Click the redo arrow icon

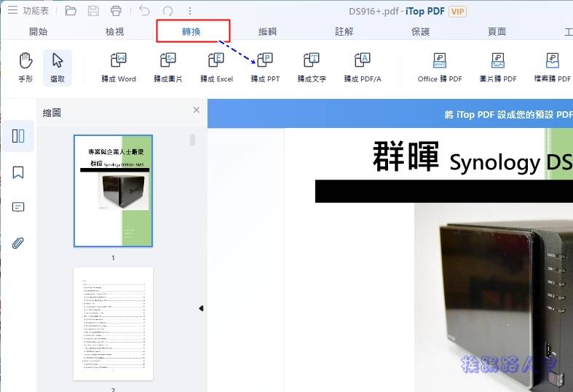[x=167, y=11]
